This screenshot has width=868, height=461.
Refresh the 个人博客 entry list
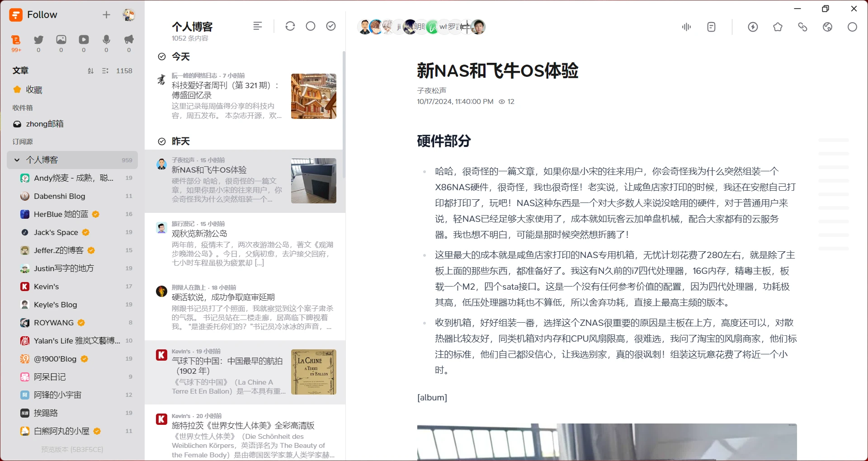point(290,26)
